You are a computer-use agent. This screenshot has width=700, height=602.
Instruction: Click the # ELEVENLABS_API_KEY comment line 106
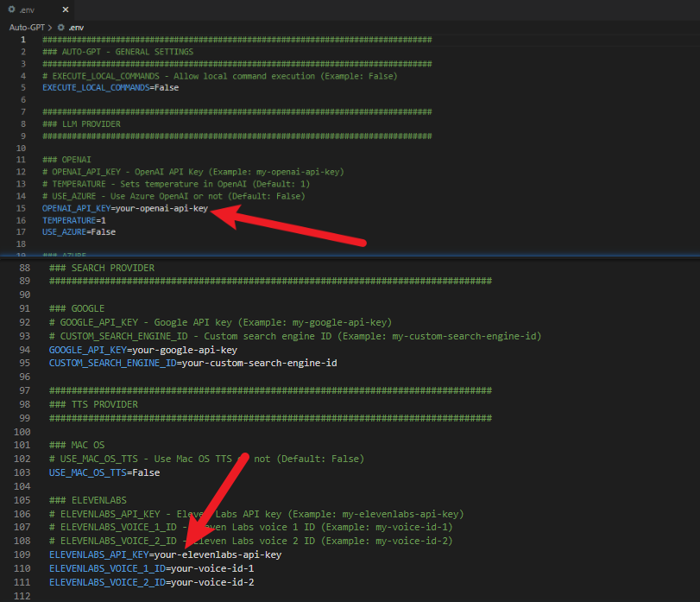pyautogui.click(x=256, y=514)
